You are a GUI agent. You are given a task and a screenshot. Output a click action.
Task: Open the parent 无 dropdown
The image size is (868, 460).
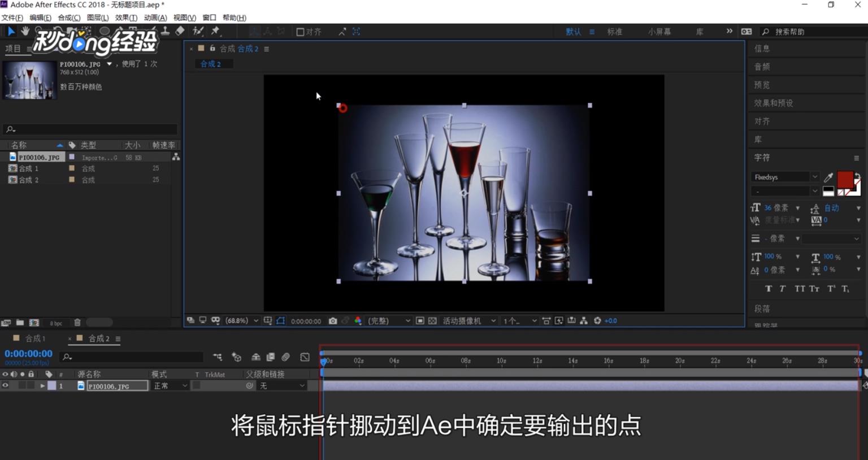pos(282,385)
